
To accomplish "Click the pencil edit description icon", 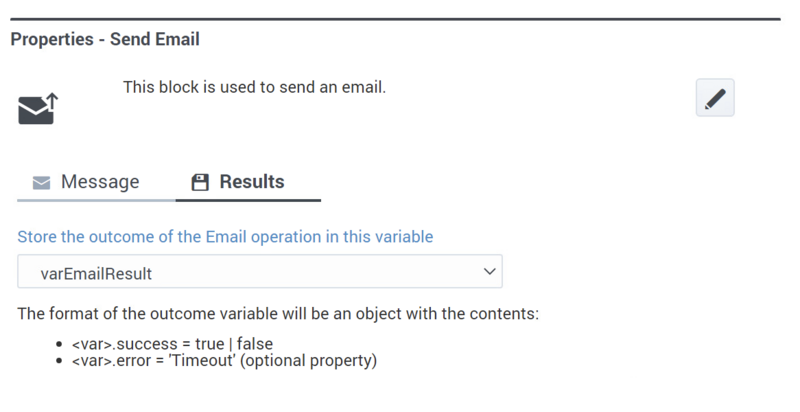I will 715,98.
